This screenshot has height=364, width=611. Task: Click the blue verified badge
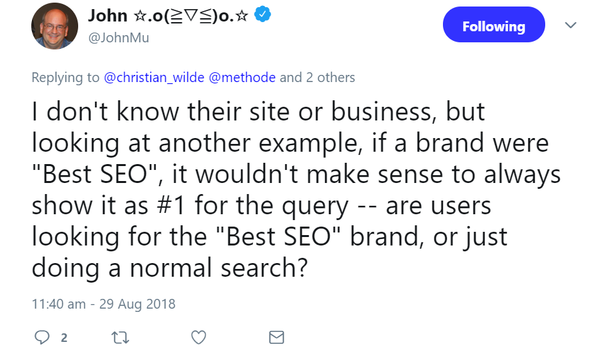click(263, 14)
